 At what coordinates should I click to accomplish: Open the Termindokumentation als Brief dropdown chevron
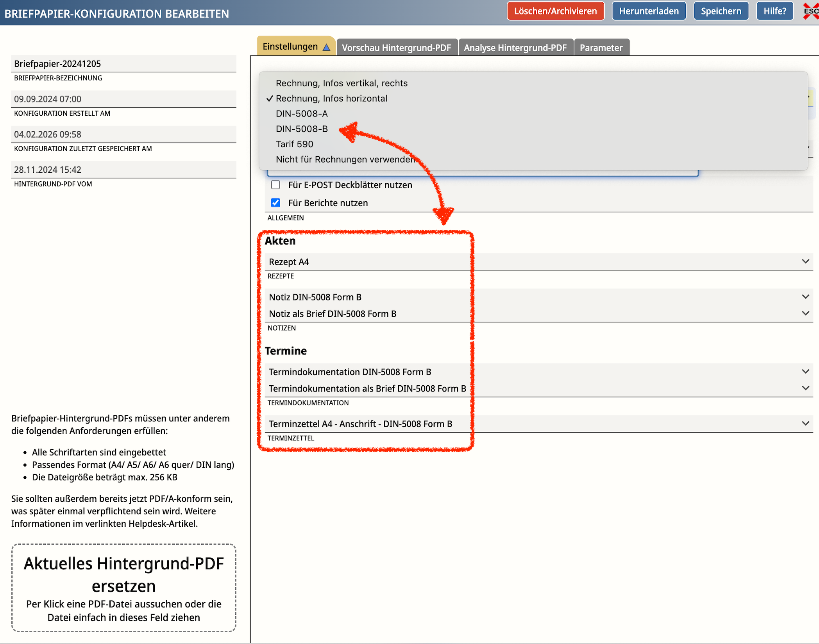pyautogui.click(x=805, y=388)
